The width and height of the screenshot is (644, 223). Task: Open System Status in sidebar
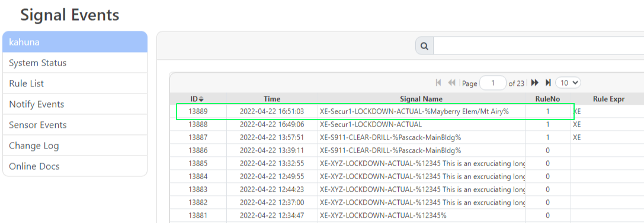[75, 63]
